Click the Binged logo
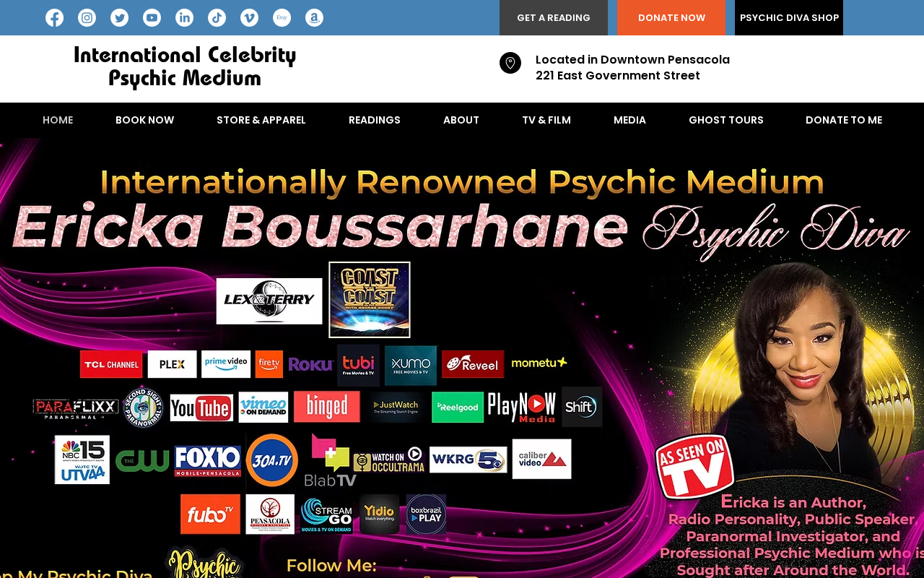The image size is (924, 578). click(x=327, y=407)
